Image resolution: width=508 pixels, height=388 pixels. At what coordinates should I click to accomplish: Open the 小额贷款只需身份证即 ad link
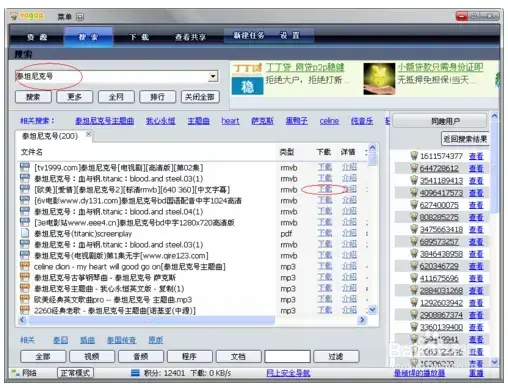tap(440, 67)
